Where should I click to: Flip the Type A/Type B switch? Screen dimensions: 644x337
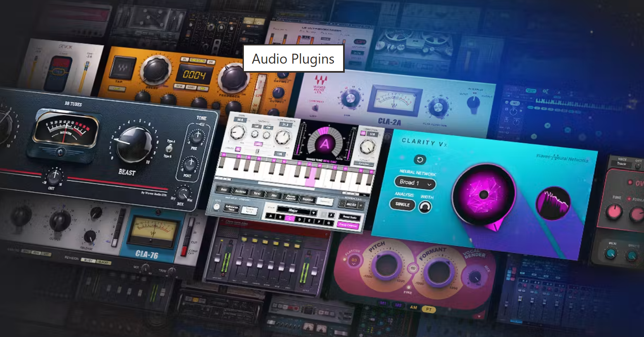click(169, 148)
